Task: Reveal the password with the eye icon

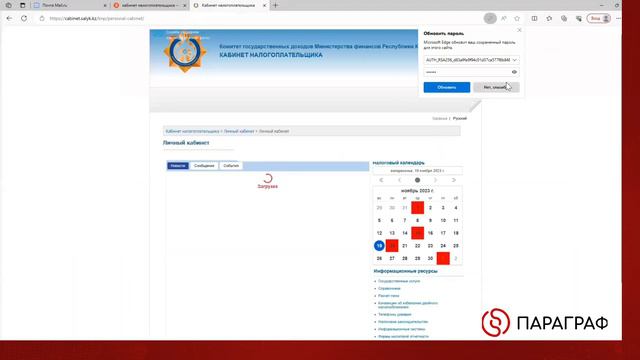Action: point(514,72)
